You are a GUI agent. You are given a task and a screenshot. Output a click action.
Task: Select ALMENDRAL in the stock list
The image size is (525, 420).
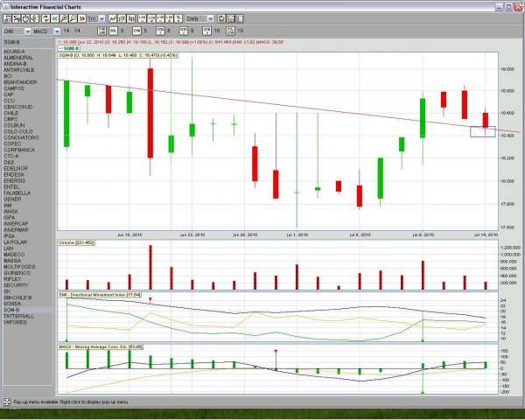[18, 58]
